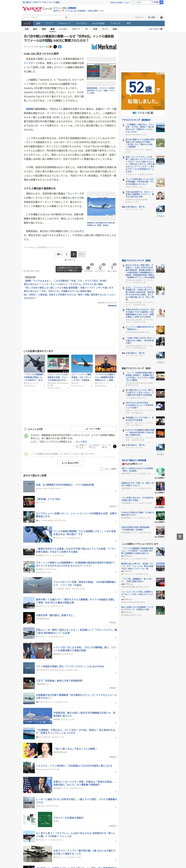Screen dimensions: 186x868
Task: Open the トピックス一覧 link
Action: [155, 29]
